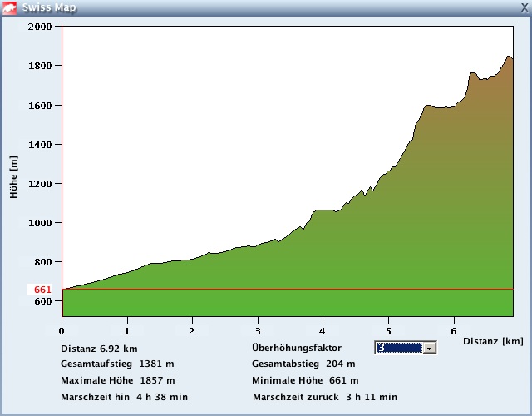Click the Höhe [m] axis title
The width and height of the screenshot is (532, 416).
[13, 177]
